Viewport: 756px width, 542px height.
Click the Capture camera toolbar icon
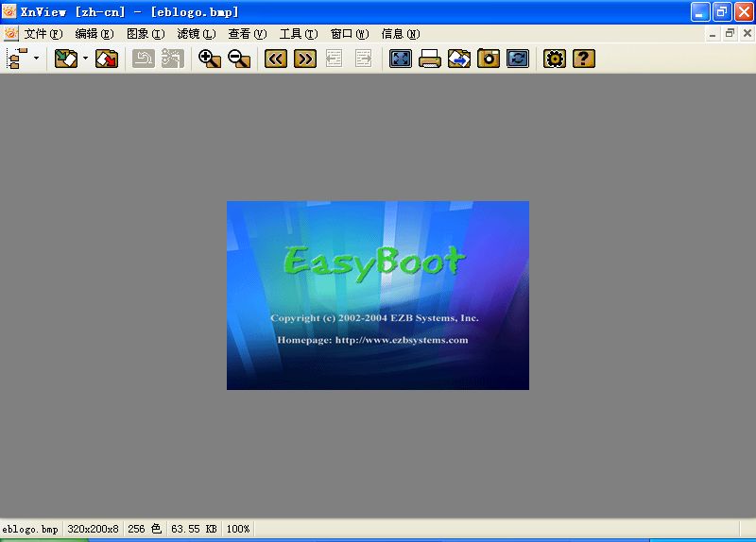489,59
